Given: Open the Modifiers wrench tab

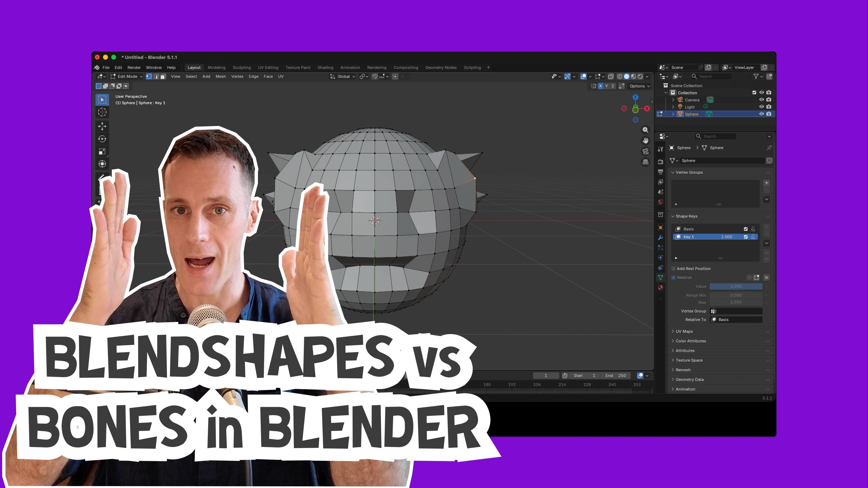Looking at the screenshot, I should (x=660, y=238).
